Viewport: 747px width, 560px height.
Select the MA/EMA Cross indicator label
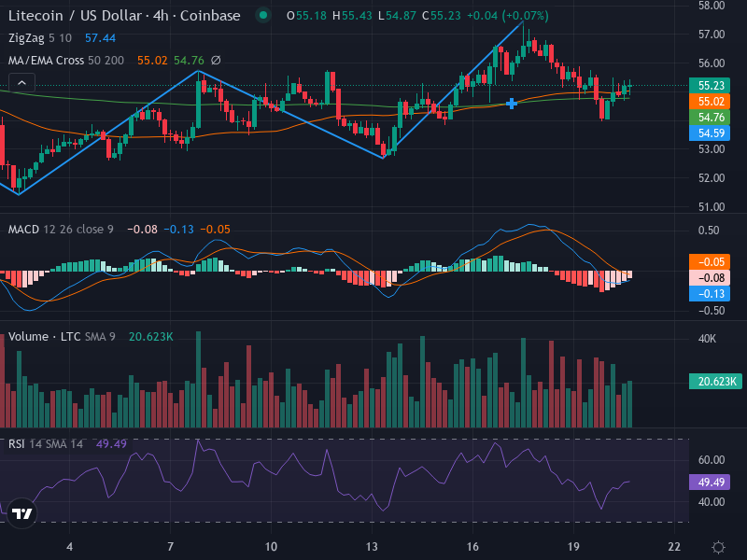46,61
